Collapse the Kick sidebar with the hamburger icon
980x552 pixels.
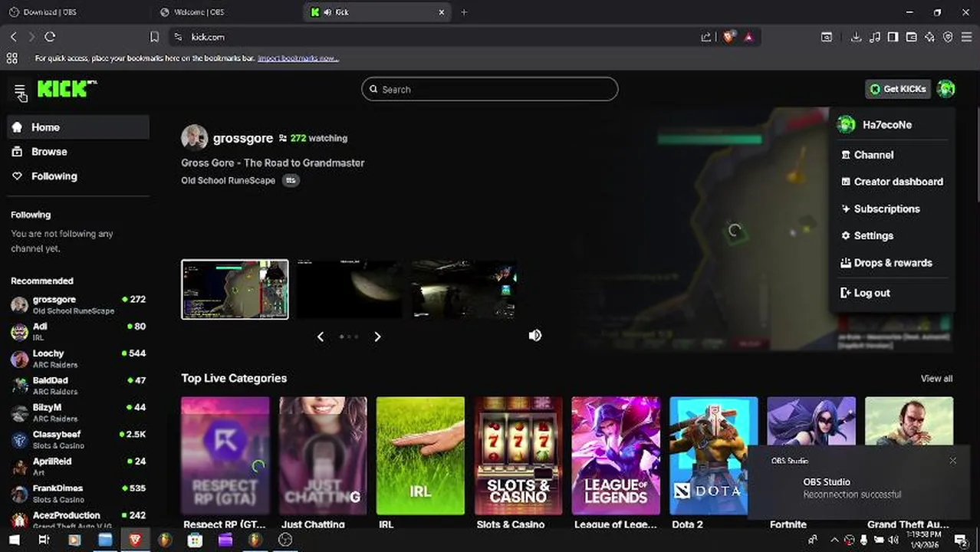tap(20, 90)
